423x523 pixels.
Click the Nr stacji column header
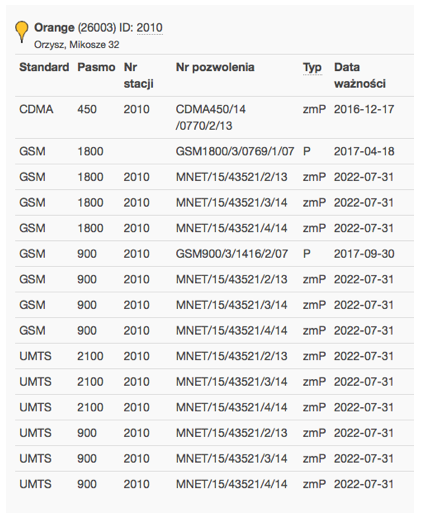click(138, 75)
